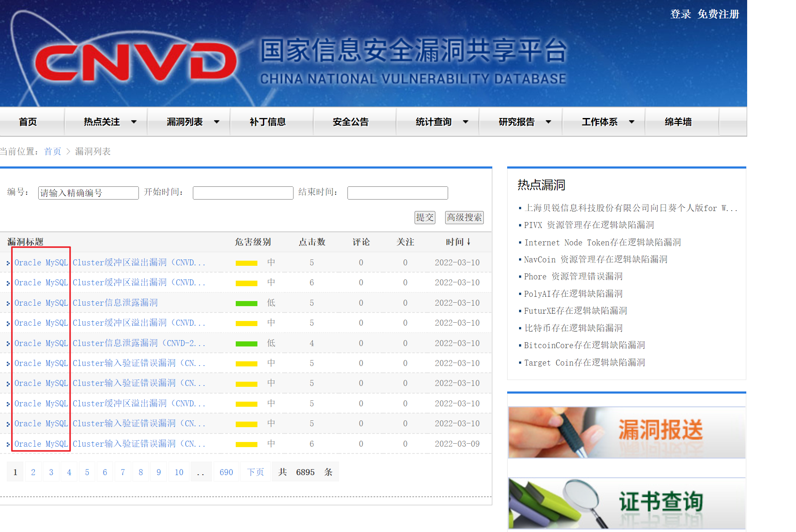Go to page 3
796x532 pixels.
(x=51, y=472)
